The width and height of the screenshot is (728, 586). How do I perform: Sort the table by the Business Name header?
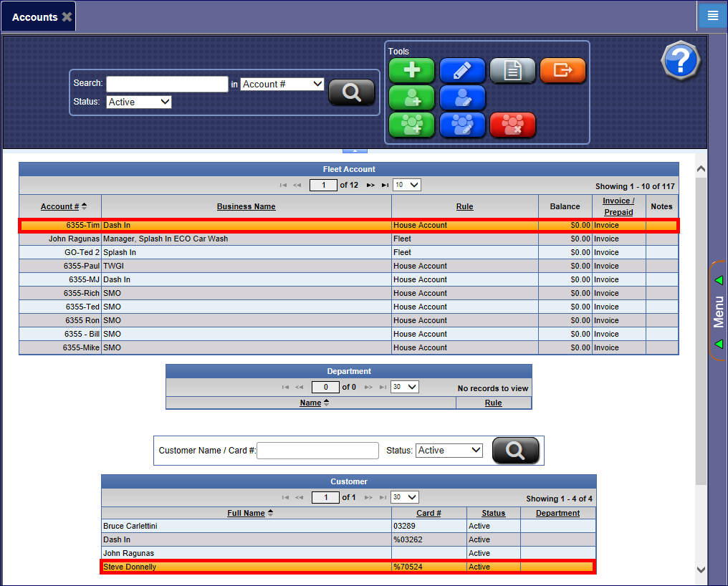point(246,206)
